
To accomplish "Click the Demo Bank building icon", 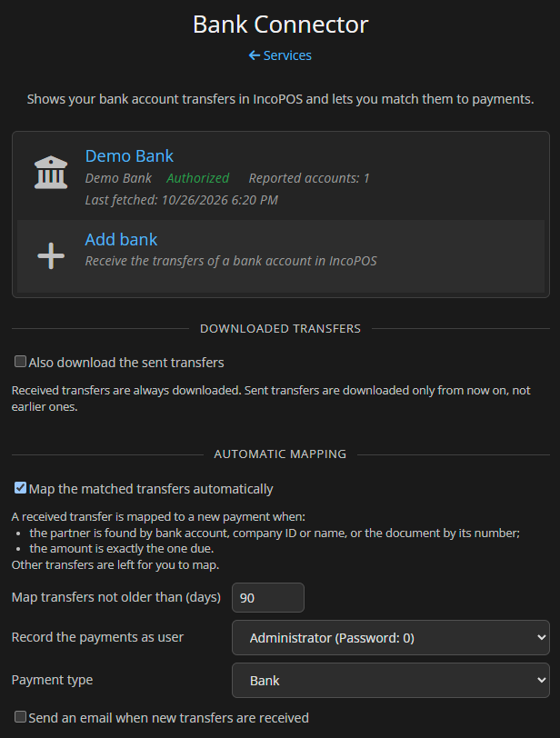I will 51,173.
